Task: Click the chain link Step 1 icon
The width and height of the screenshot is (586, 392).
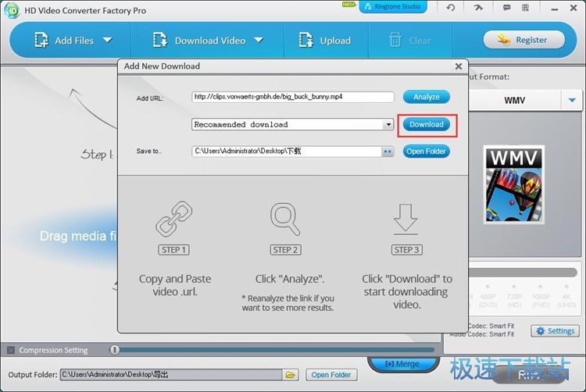Action: click(173, 219)
